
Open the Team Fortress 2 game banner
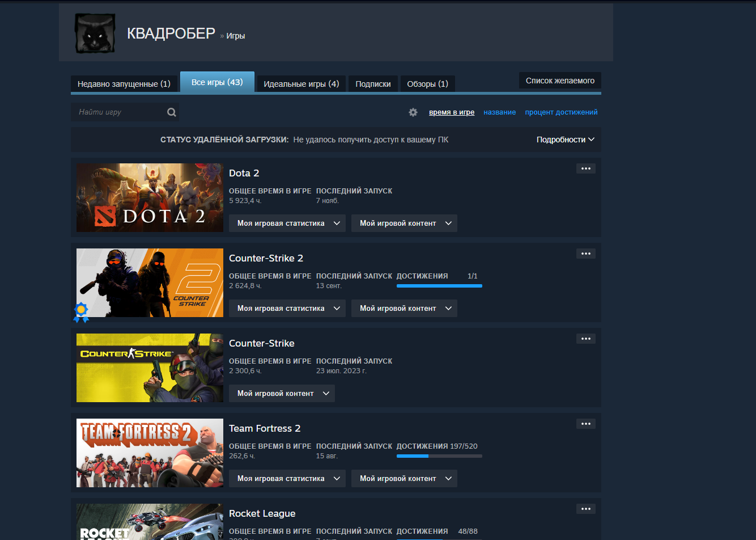click(150, 453)
